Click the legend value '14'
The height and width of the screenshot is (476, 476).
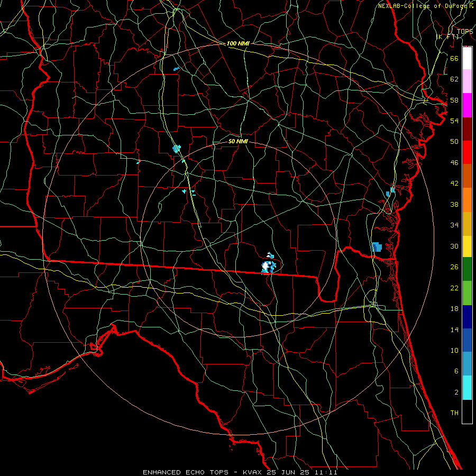pos(454,329)
